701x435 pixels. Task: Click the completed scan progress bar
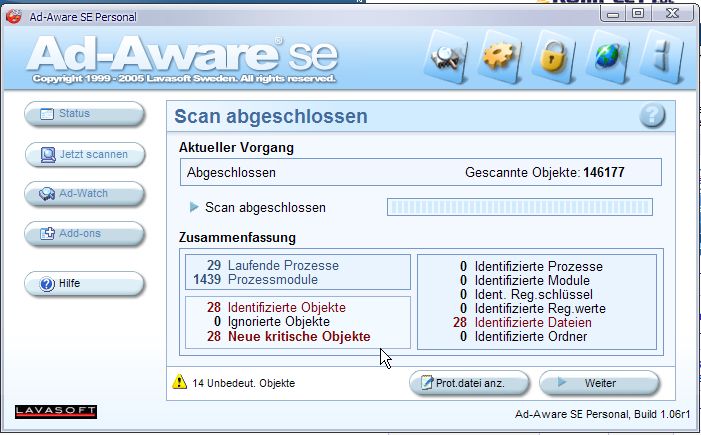pos(519,207)
